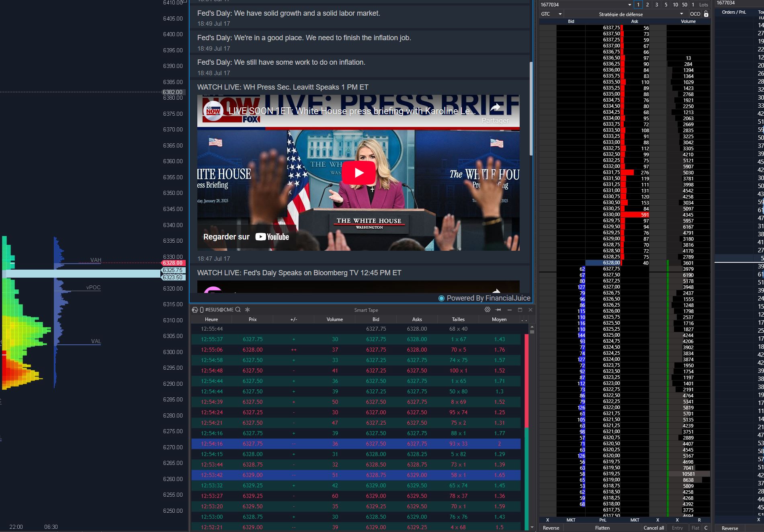Play the White House press briefing video
Image resolution: width=764 pixels, height=532 pixels.
pyautogui.click(x=358, y=173)
